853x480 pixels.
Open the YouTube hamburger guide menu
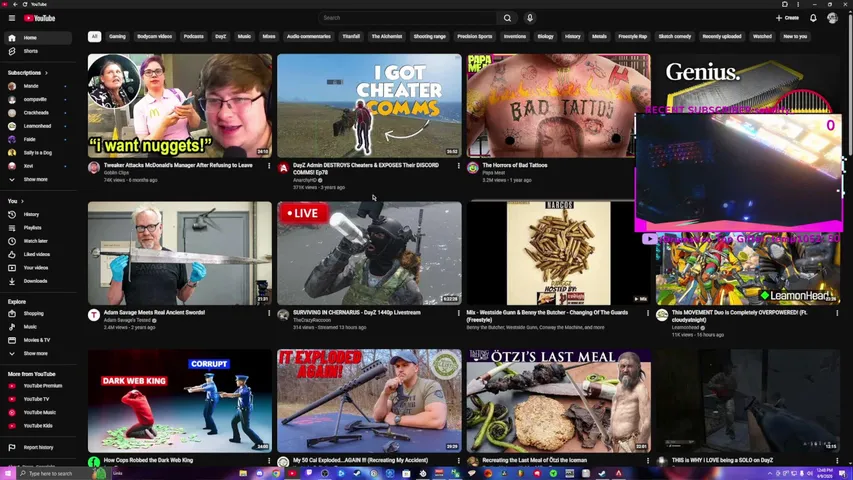tap(12, 18)
